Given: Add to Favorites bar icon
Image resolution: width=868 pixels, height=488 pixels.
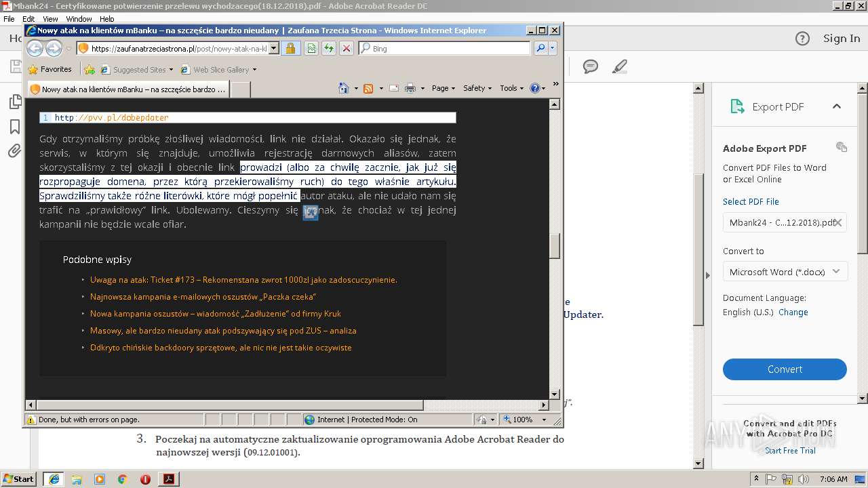Looking at the screenshot, I should pos(89,69).
